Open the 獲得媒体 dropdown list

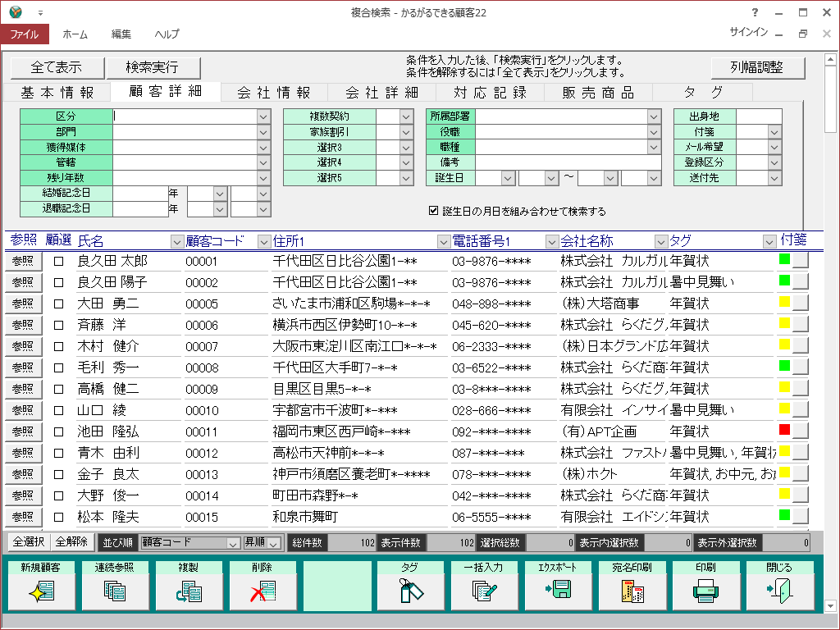click(263, 148)
